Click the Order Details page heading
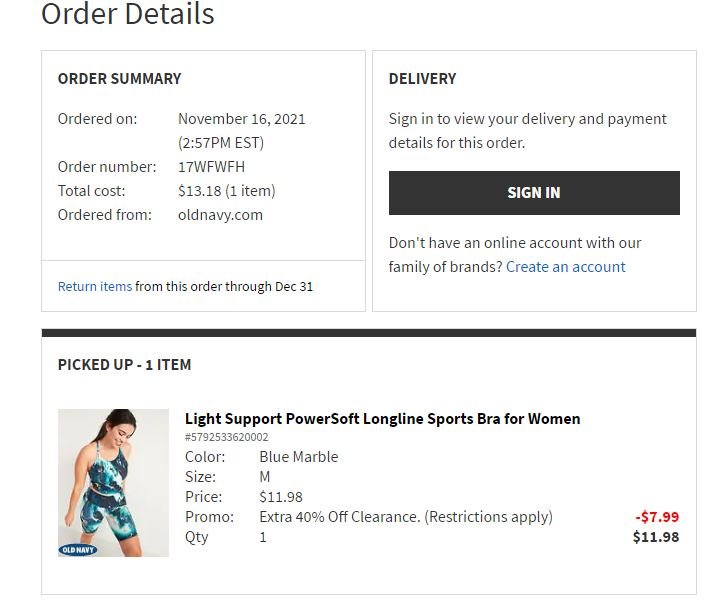 (x=128, y=15)
